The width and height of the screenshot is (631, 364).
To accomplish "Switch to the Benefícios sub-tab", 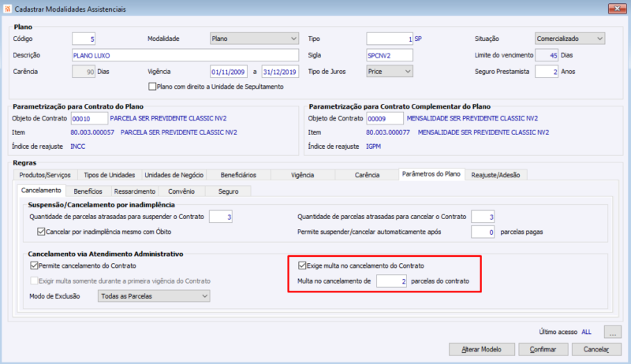I will (x=88, y=191).
